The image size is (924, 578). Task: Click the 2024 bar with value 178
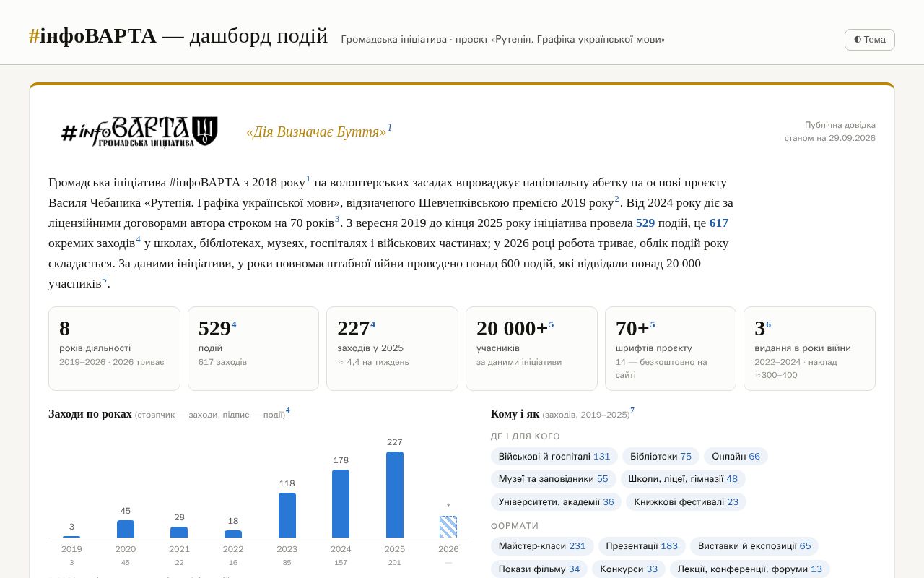tap(341, 504)
